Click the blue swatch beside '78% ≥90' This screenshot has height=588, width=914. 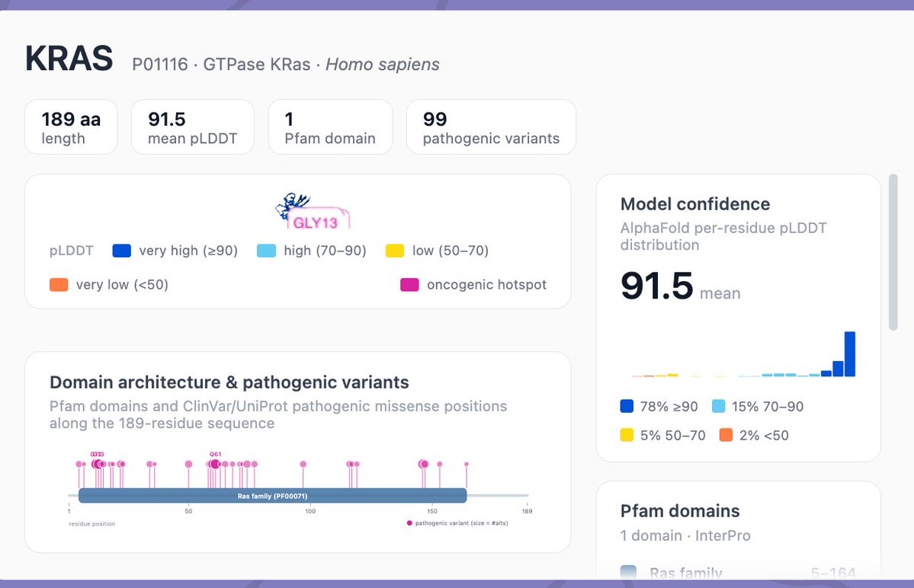click(627, 407)
